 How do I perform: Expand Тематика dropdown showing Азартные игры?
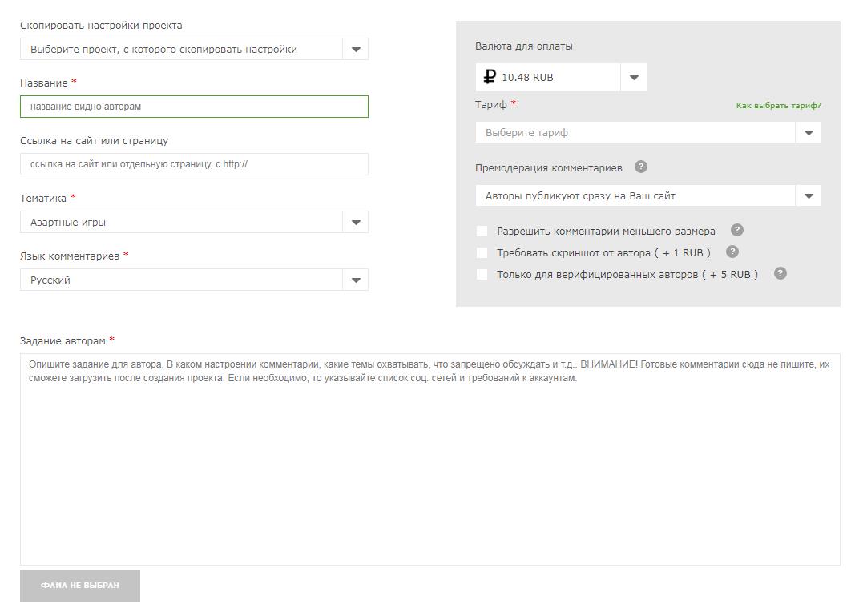tap(194, 222)
